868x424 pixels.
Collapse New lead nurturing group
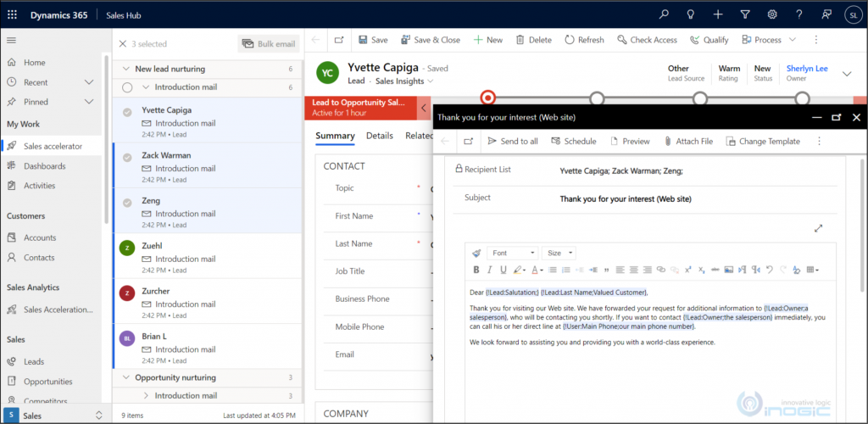(125, 70)
